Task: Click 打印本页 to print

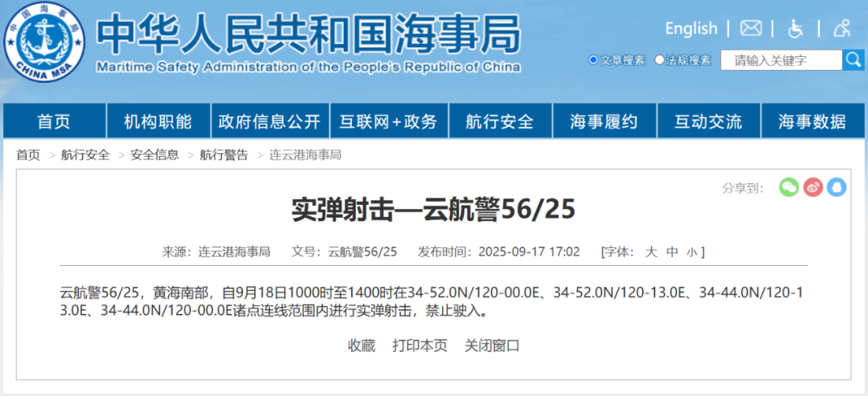Action: click(420, 346)
